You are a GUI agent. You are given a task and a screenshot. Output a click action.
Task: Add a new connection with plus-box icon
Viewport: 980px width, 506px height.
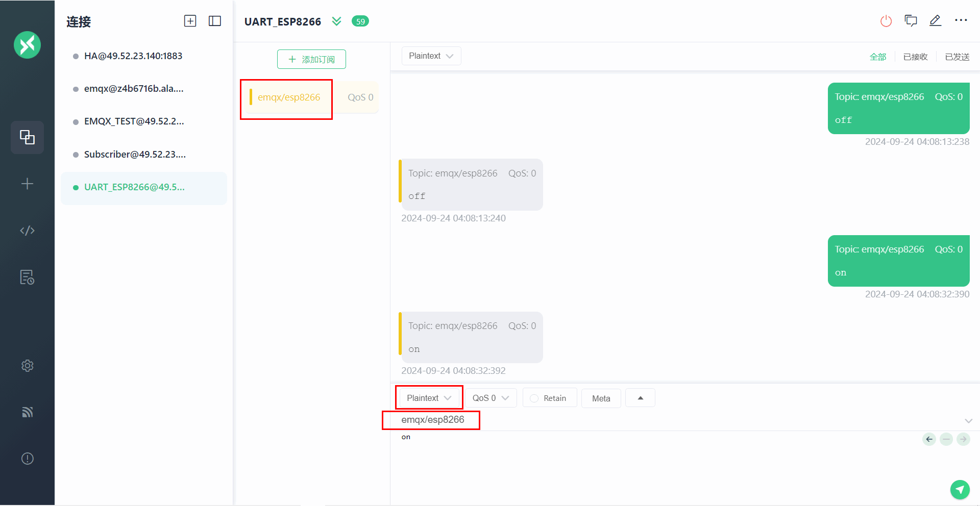click(x=190, y=21)
